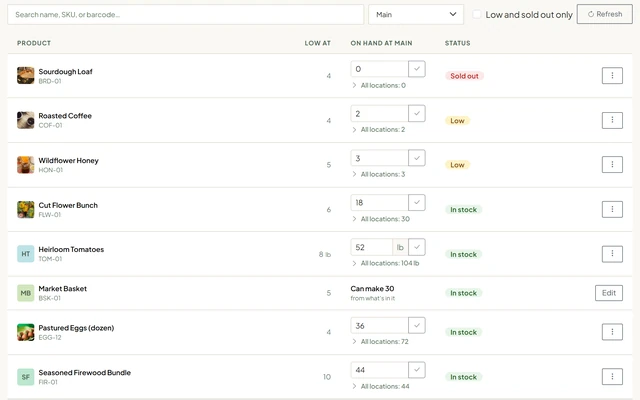Click the PRODUCT column header
This screenshot has height=400, width=640.
(34, 43)
